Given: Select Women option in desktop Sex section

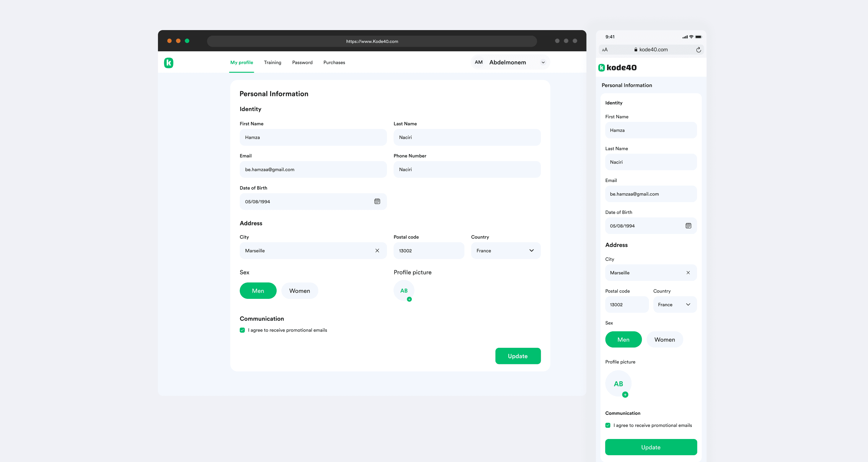Looking at the screenshot, I should (x=299, y=291).
